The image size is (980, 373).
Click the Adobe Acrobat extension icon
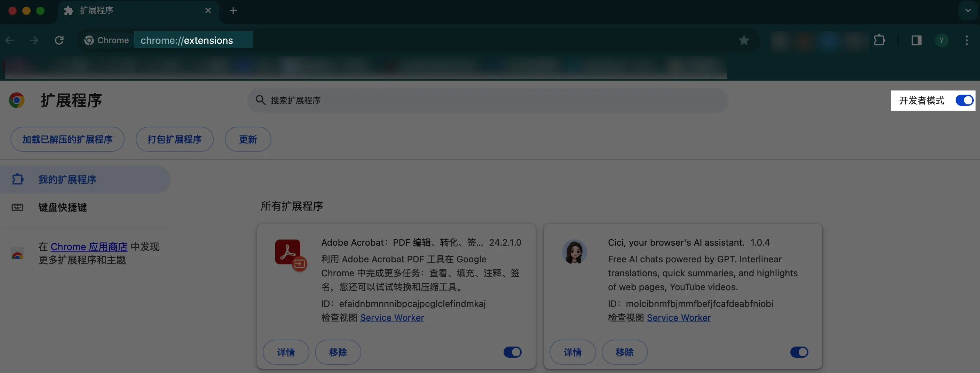(290, 254)
